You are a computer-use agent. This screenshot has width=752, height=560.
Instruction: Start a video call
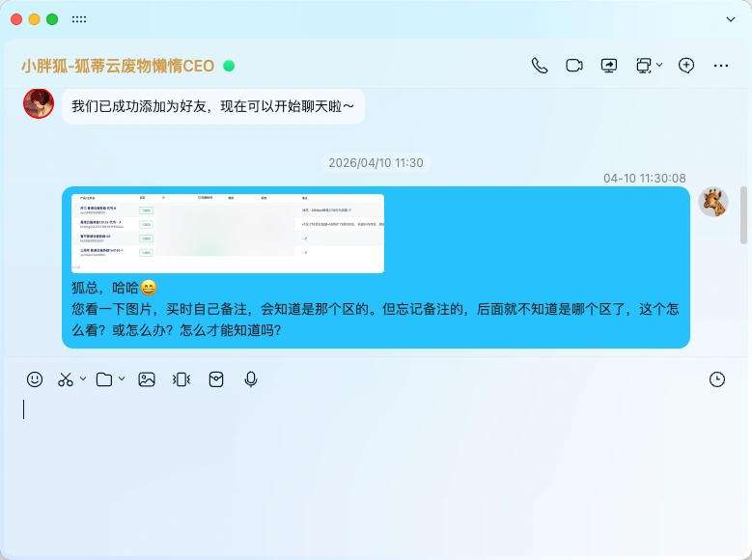click(574, 66)
